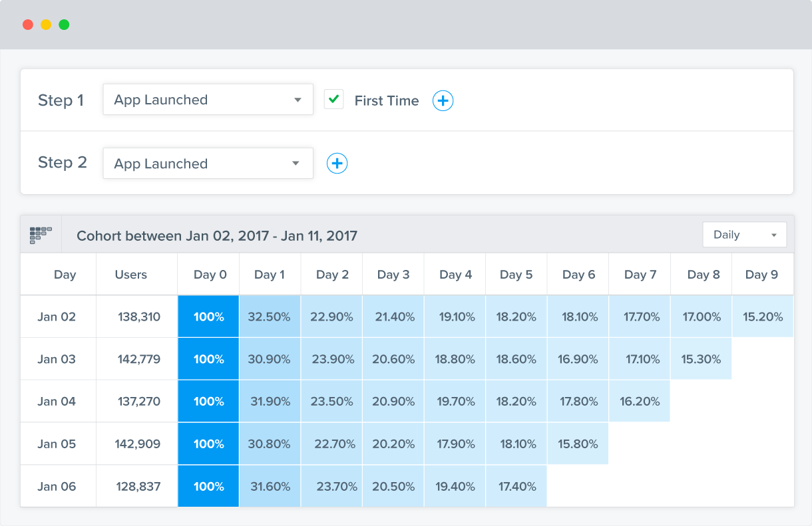Click the 138,310 users count cell
The width and height of the screenshot is (812, 526).
click(x=138, y=317)
